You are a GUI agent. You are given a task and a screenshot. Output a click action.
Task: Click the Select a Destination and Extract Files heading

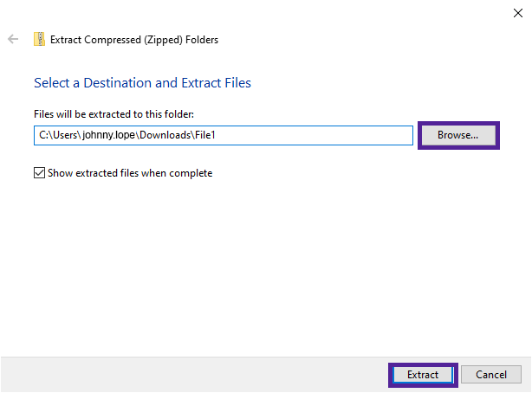click(x=142, y=83)
